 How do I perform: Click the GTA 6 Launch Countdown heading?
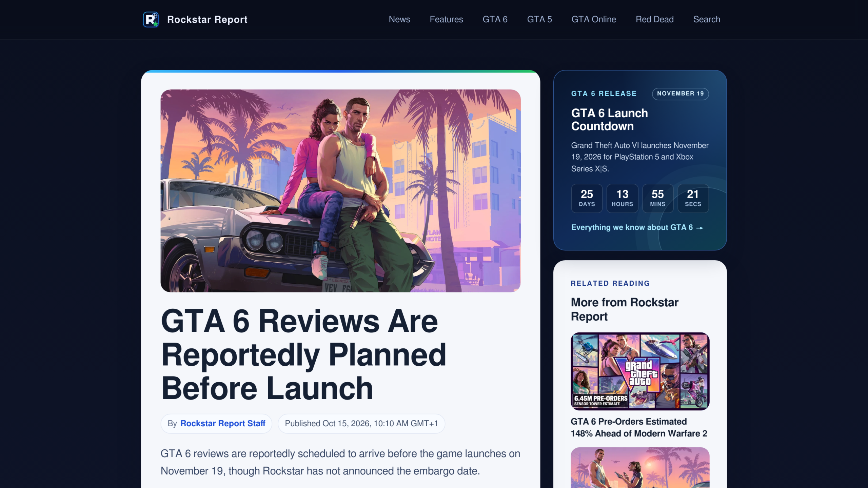(609, 120)
